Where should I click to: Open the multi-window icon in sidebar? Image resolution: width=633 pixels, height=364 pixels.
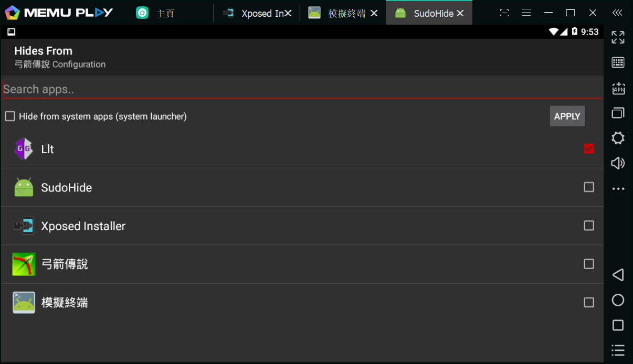(618, 113)
